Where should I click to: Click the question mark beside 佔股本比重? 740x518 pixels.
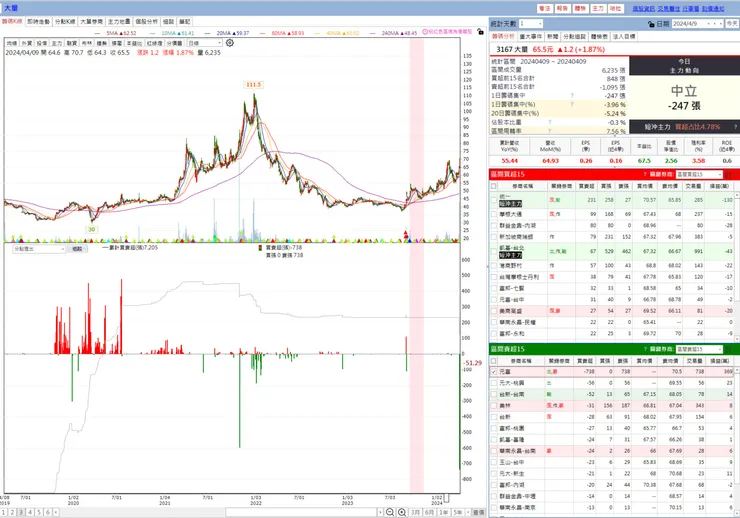pos(549,122)
